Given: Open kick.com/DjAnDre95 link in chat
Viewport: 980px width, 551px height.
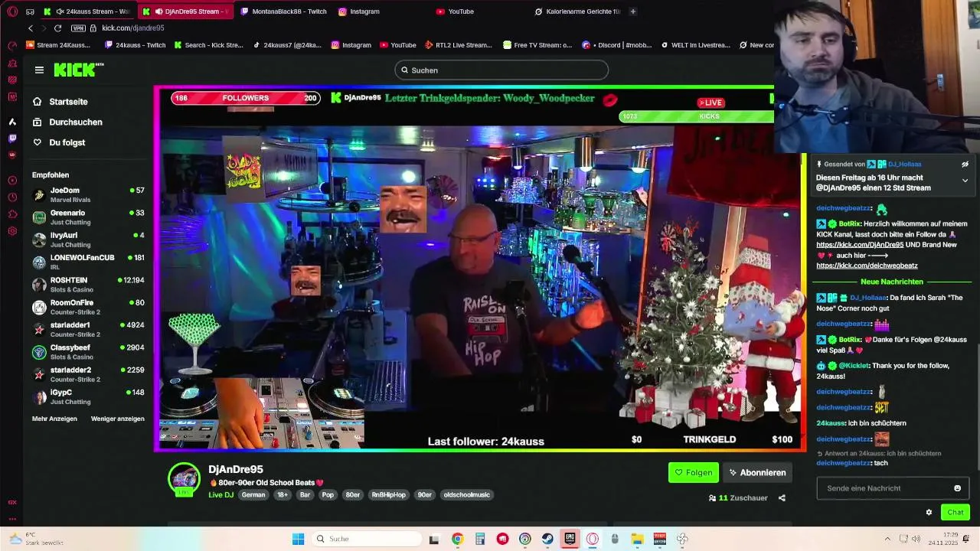Looking at the screenshot, I should coord(860,245).
